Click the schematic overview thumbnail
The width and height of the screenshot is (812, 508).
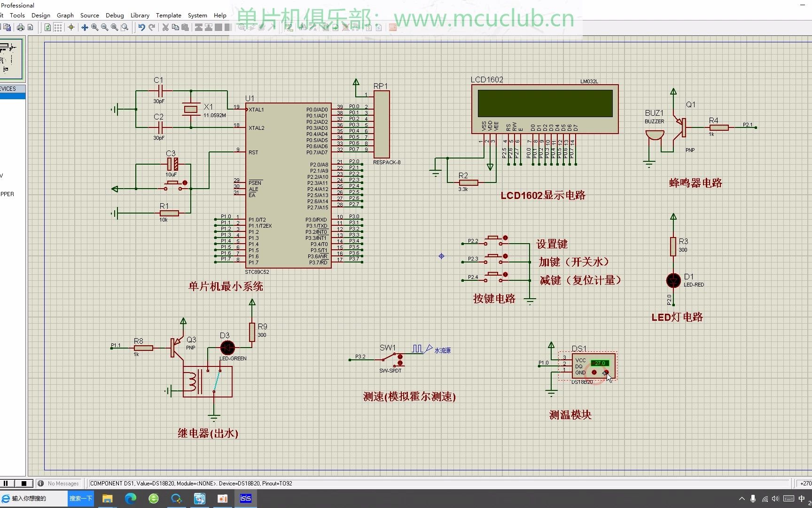click(x=11, y=59)
